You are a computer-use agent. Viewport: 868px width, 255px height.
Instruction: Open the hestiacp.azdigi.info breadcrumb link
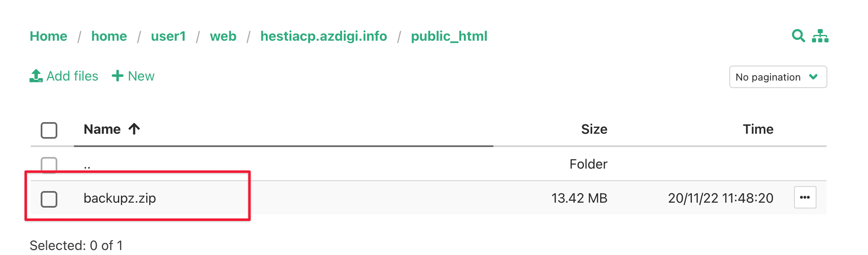324,37
